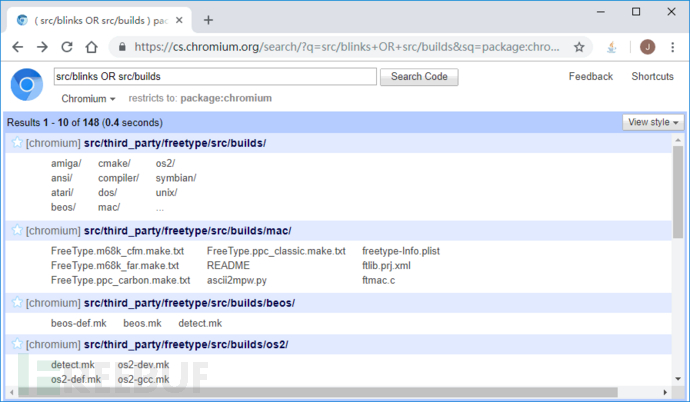Open the compiler/ folder

coord(118,178)
